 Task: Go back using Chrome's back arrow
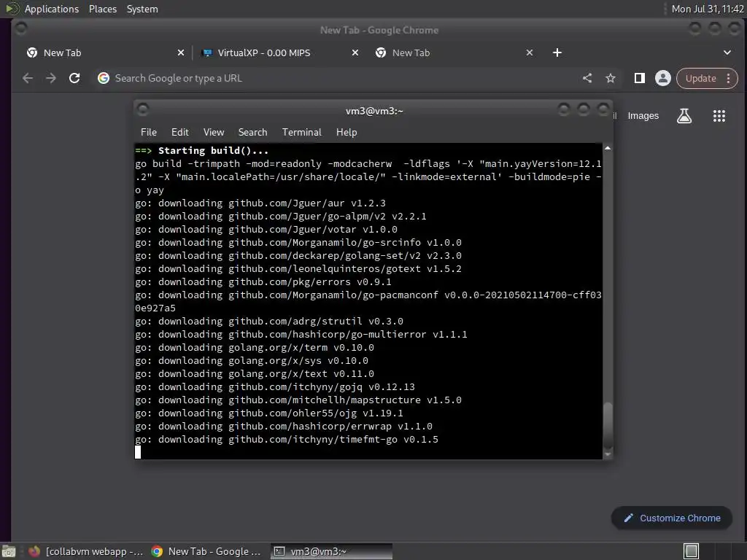pos(28,78)
